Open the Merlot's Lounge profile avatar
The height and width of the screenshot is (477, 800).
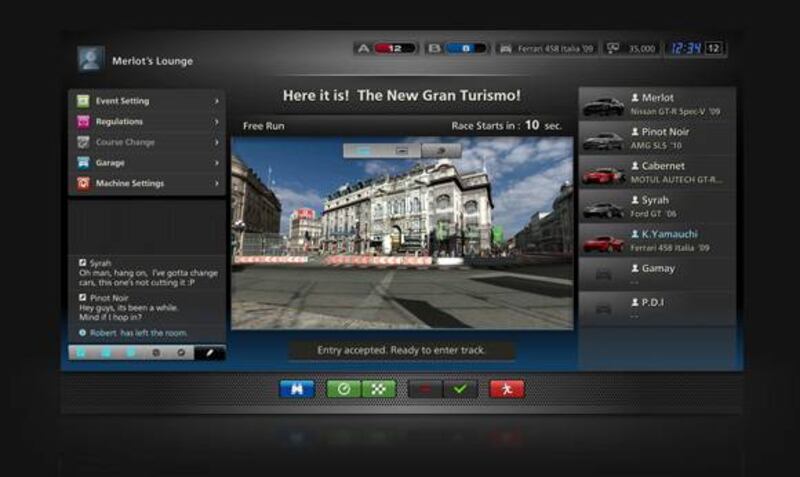click(x=90, y=59)
